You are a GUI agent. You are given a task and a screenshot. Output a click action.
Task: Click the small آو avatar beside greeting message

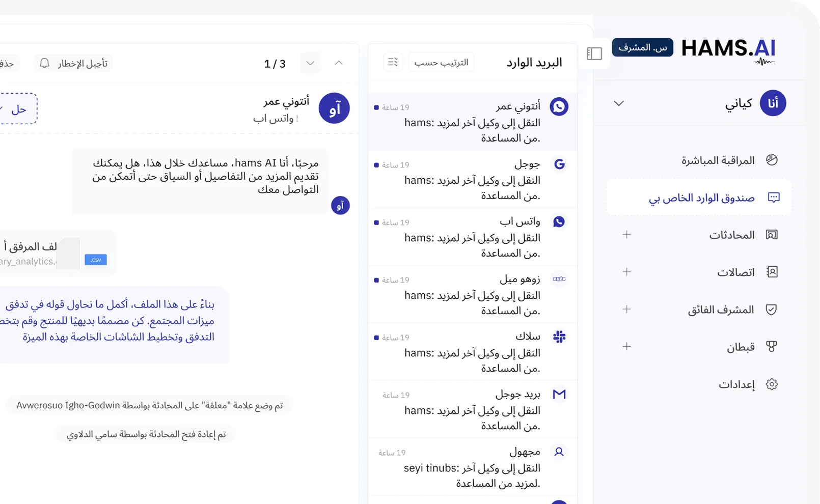click(x=340, y=205)
